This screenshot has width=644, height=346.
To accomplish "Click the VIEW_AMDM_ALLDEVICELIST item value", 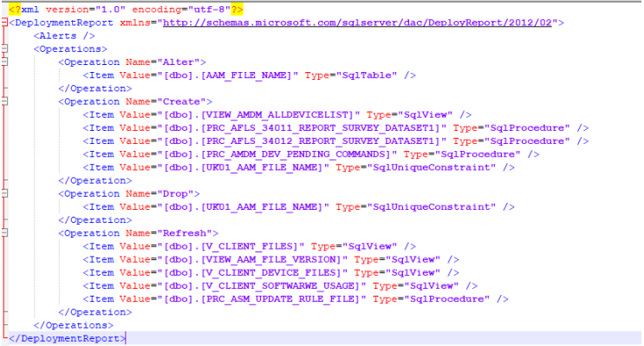I will click(x=258, y=114).
